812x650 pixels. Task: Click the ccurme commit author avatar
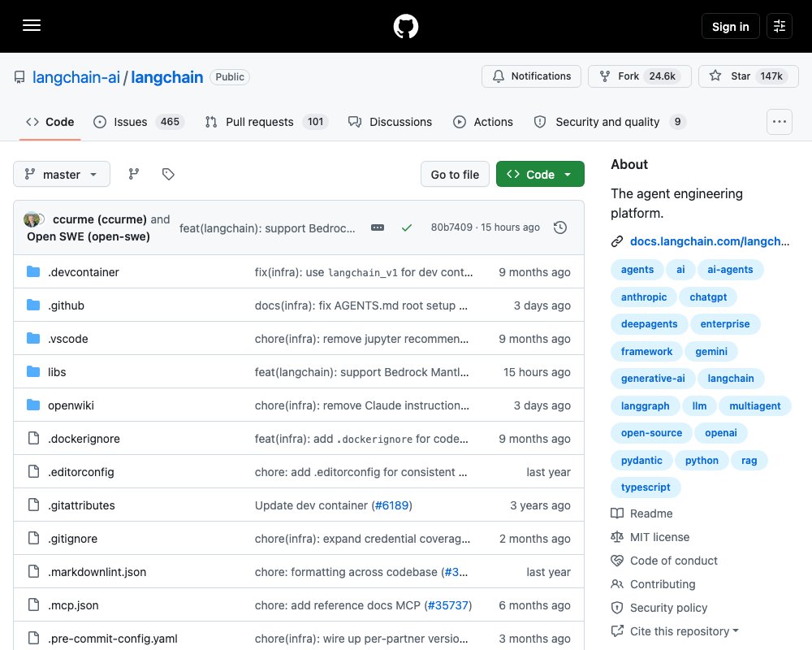[31, 219]
